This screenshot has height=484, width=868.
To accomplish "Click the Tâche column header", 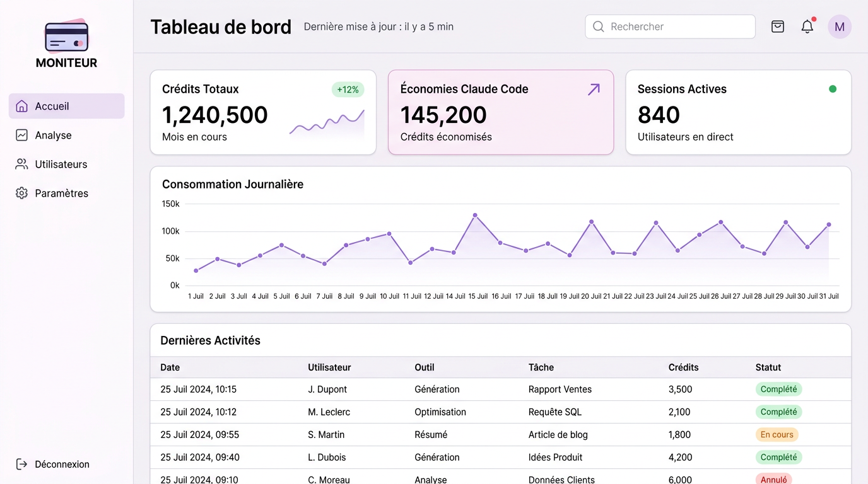I will click(x=541, y=367).
